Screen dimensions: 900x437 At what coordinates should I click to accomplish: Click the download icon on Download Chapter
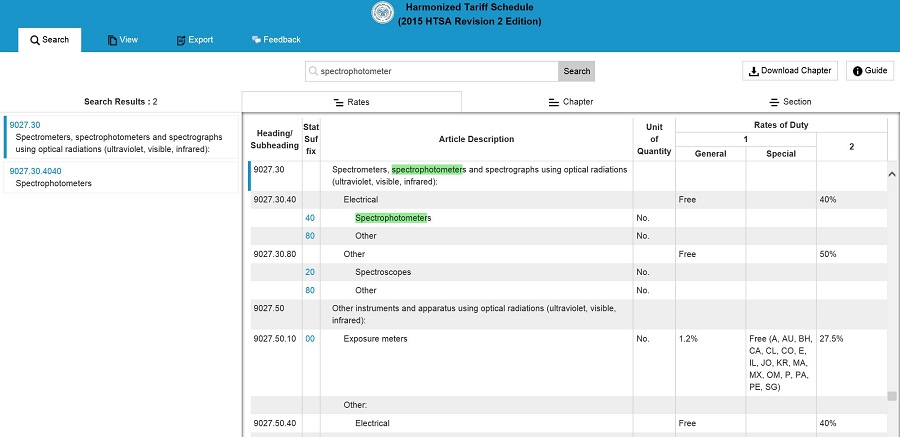pyautogui.click(x=754, y=71)
